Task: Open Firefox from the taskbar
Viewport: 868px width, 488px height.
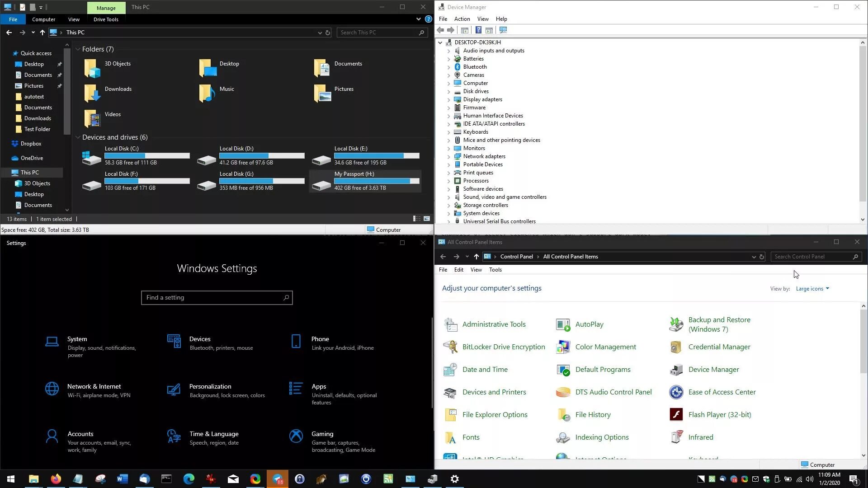Action: coord(56,479)
